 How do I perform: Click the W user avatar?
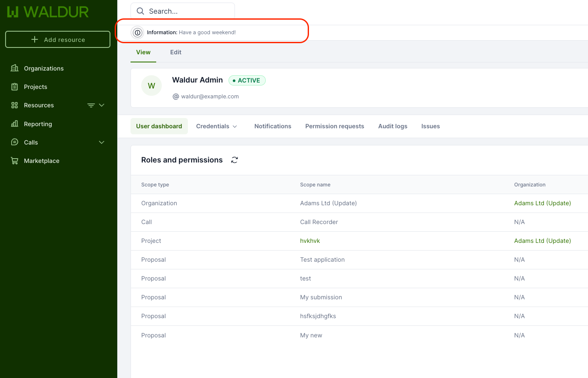[151, 86]
